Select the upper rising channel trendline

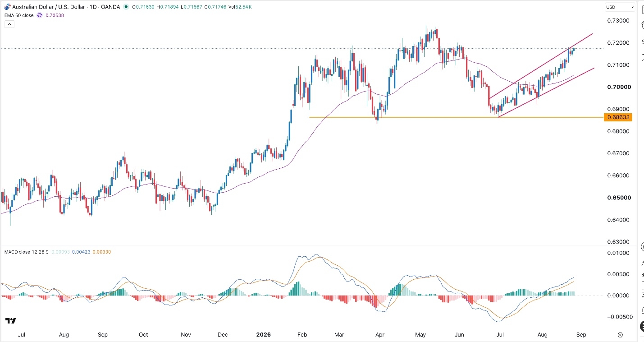click(541, 66)
